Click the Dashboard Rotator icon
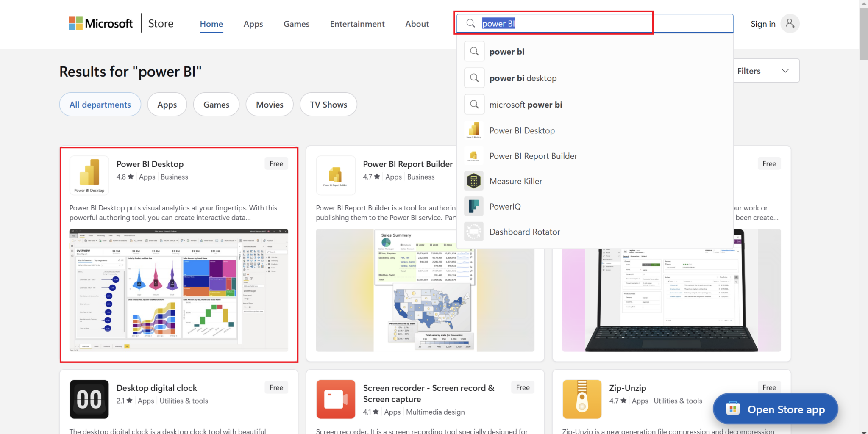Viewport: 868px width, 434px height. click(473, 232)
